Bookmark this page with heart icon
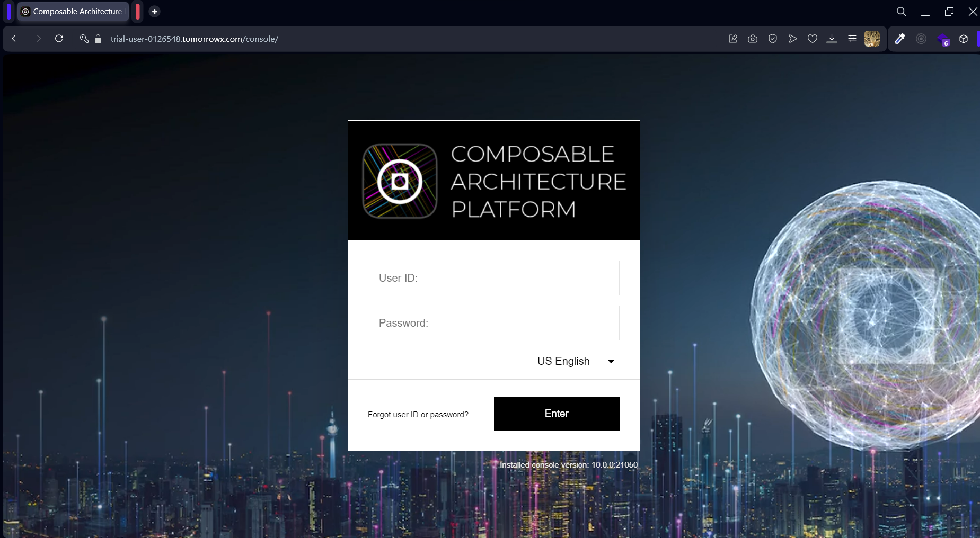 coord(813,39)
